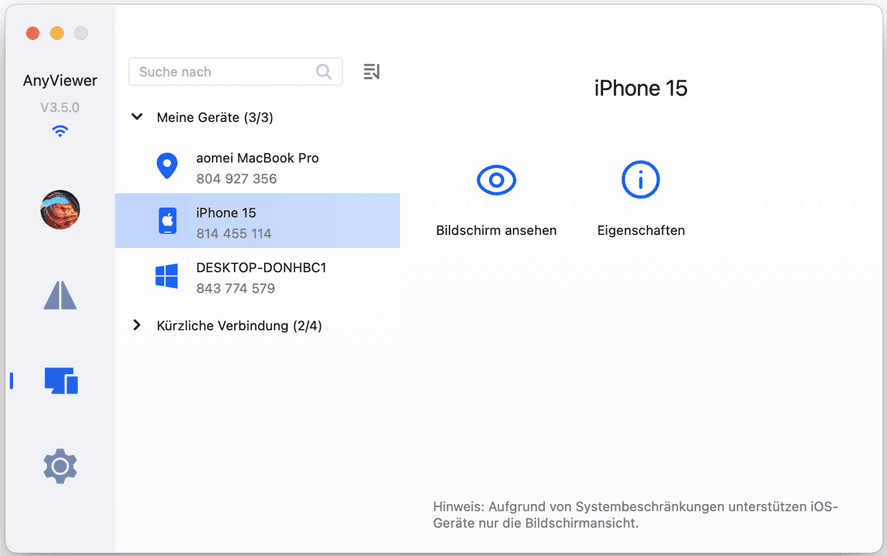Minimize the window with yellow button
The height and width of the screenshot is (556, 887).
pyautogui.click(x=57, y=33)
